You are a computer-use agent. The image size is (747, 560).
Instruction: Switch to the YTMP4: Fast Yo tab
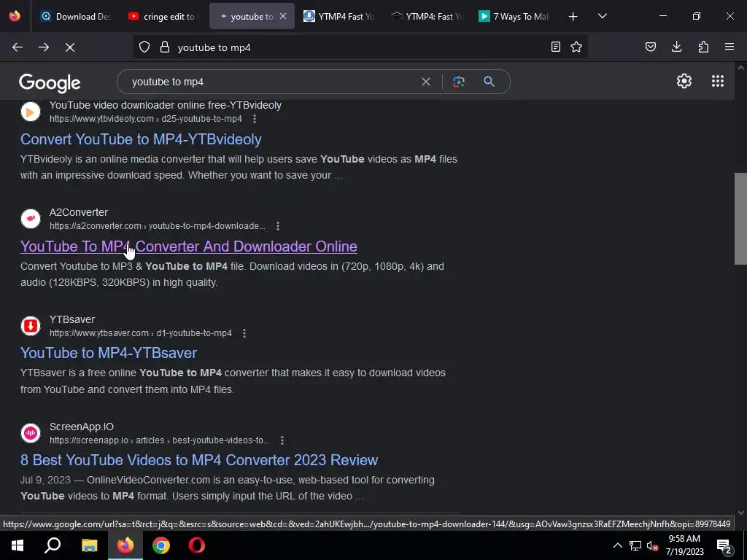427,16
